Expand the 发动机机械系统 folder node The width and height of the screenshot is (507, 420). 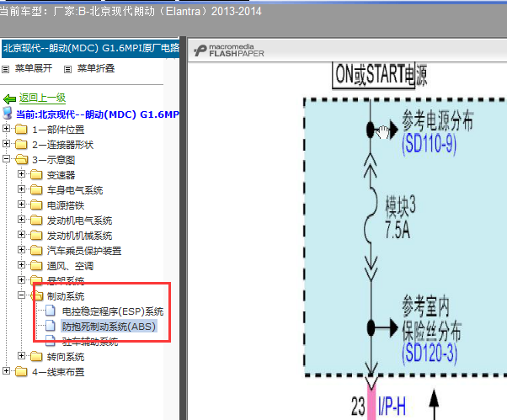point(21,235)
